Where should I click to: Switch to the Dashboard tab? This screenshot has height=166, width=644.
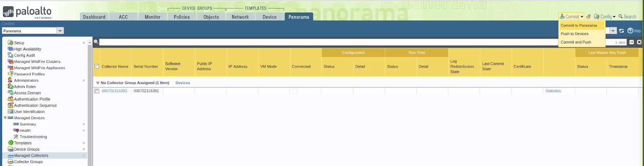click(x=94, y=17)
